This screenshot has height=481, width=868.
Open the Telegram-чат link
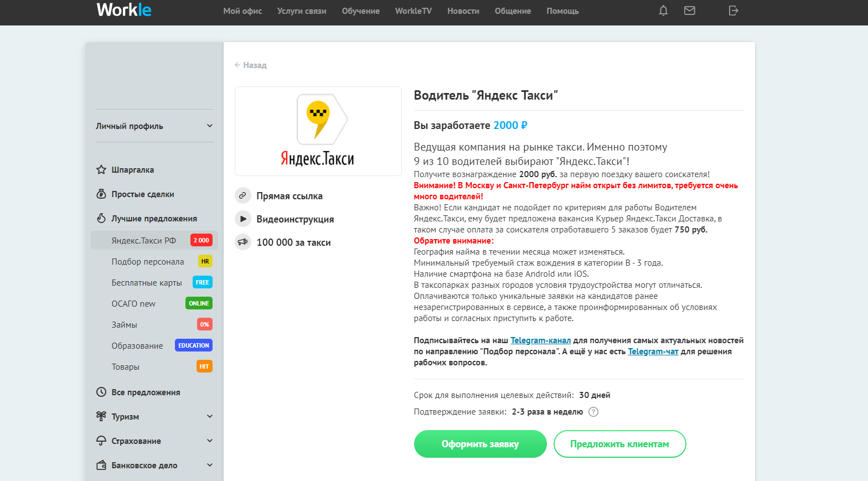point(653,351)
